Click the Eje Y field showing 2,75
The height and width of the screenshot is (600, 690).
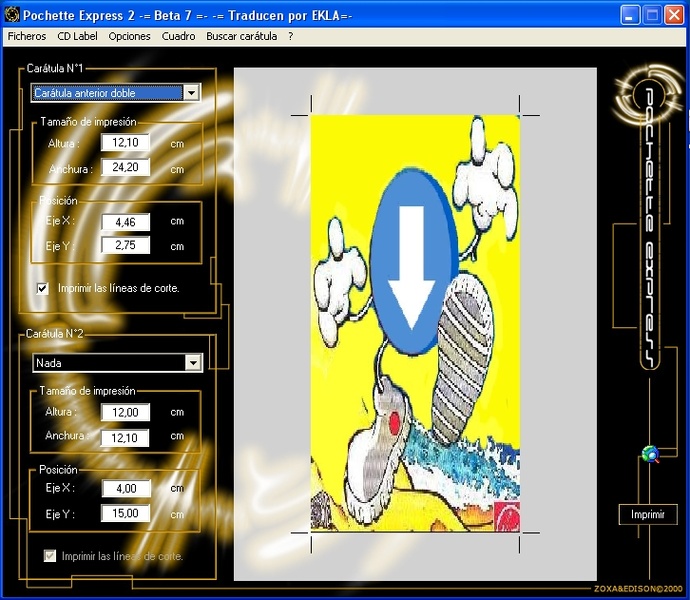click(x=125, y=245)
